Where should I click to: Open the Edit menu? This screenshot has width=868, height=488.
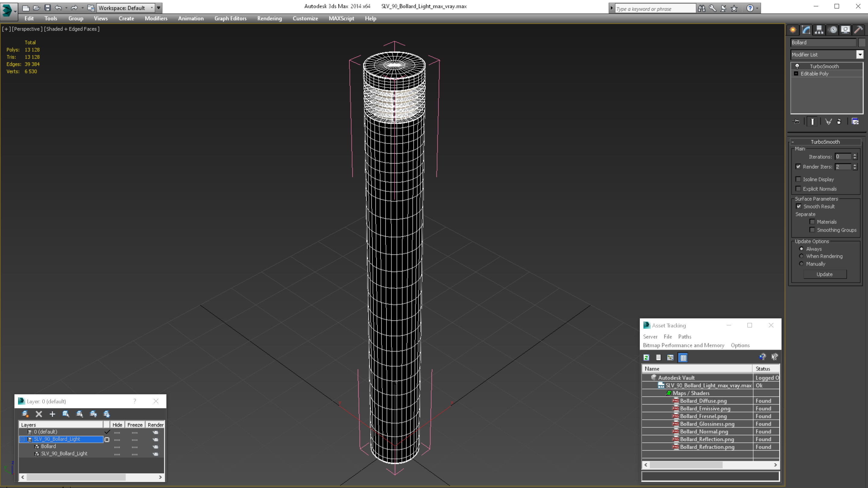click(29, 18)
